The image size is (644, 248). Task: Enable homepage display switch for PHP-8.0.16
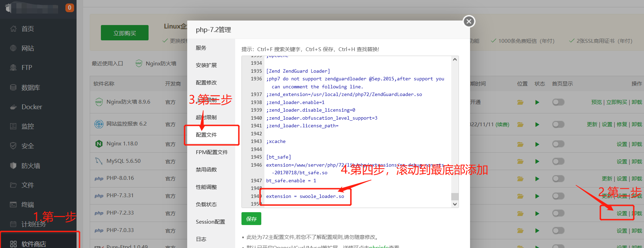pos(558,179)
